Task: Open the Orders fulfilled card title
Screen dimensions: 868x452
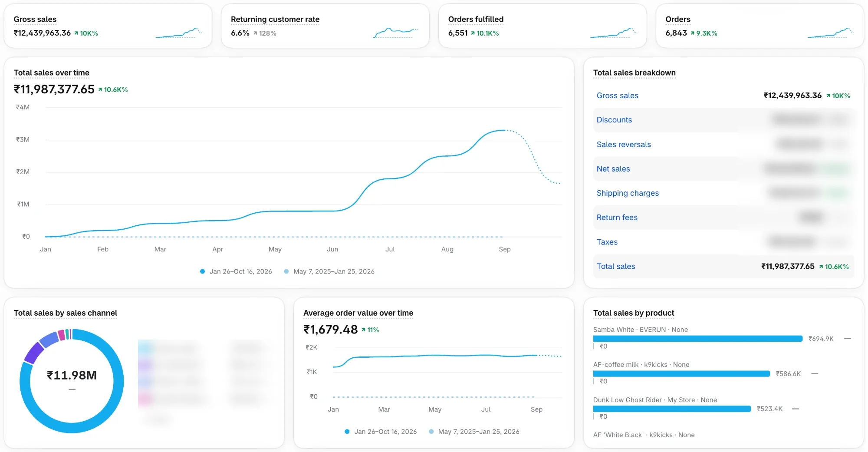Action: 476,20
